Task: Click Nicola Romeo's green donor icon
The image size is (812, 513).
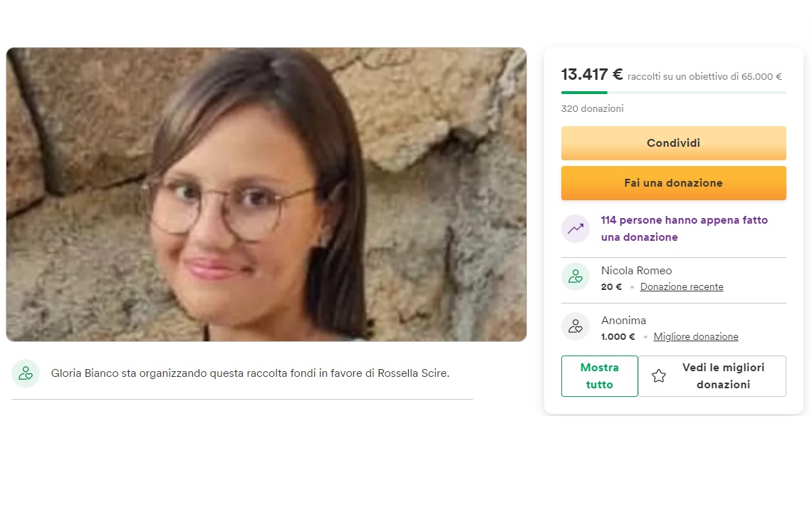Action: click(576, 276)
